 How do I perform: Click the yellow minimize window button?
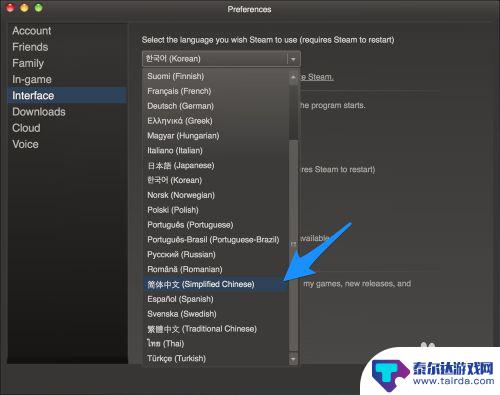(x=24, y=8)
